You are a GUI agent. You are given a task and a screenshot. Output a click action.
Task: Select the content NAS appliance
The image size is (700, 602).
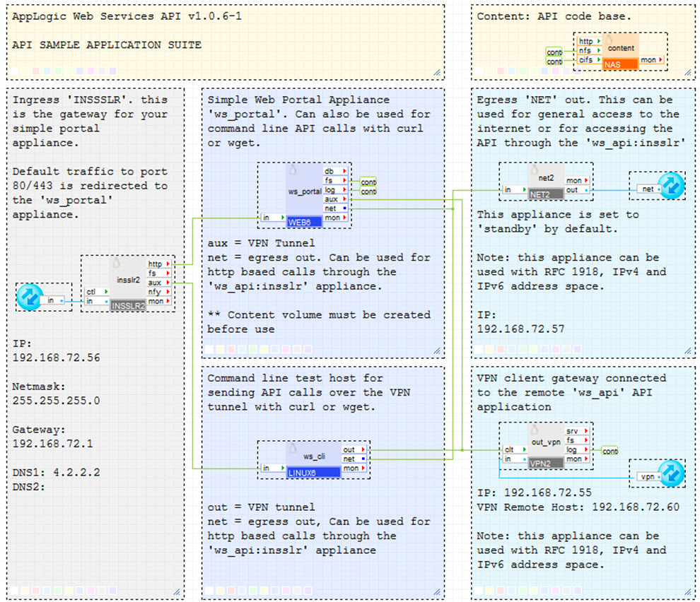point(620,51)
